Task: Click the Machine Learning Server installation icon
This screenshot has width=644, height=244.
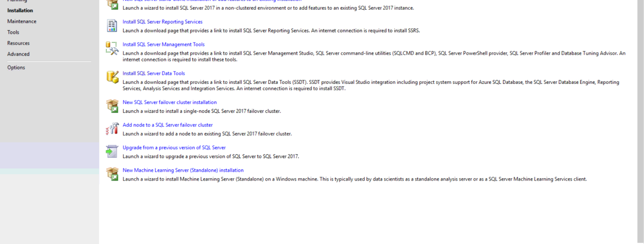Action: (112, 174)
